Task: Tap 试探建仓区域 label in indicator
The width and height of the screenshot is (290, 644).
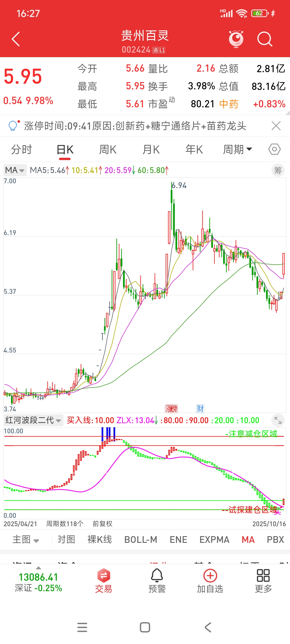Action: coord(252,510)
